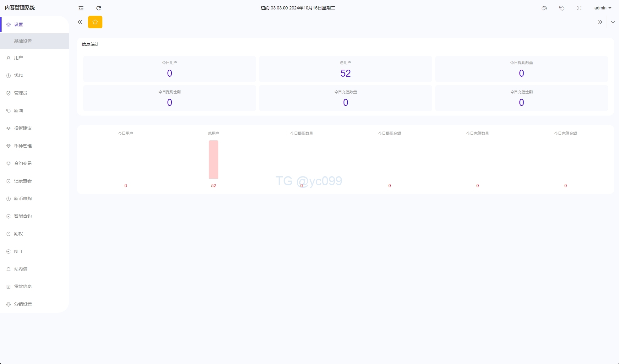This screenshot has height=364, width=619.
Task: Open 分销设置 at sidebar bottom
Action: [23, 304]
